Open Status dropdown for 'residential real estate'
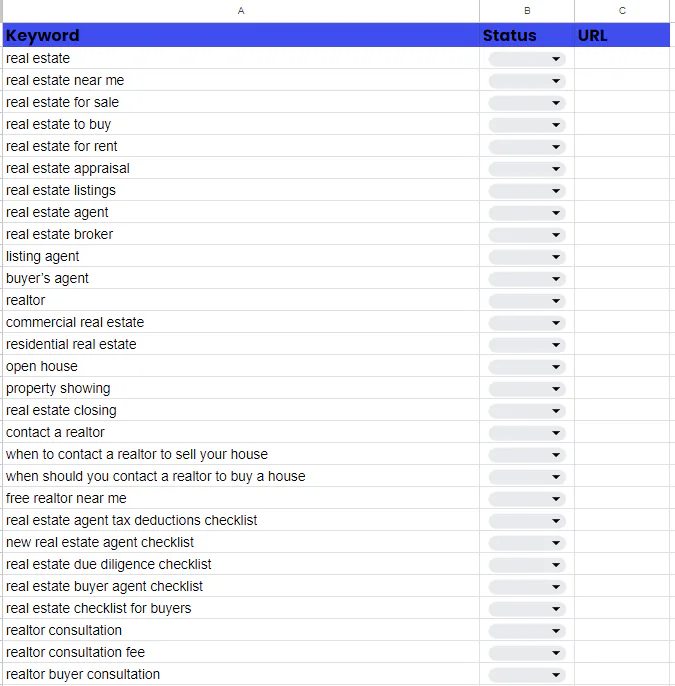The image size is (675, 686). coord(527,345)
